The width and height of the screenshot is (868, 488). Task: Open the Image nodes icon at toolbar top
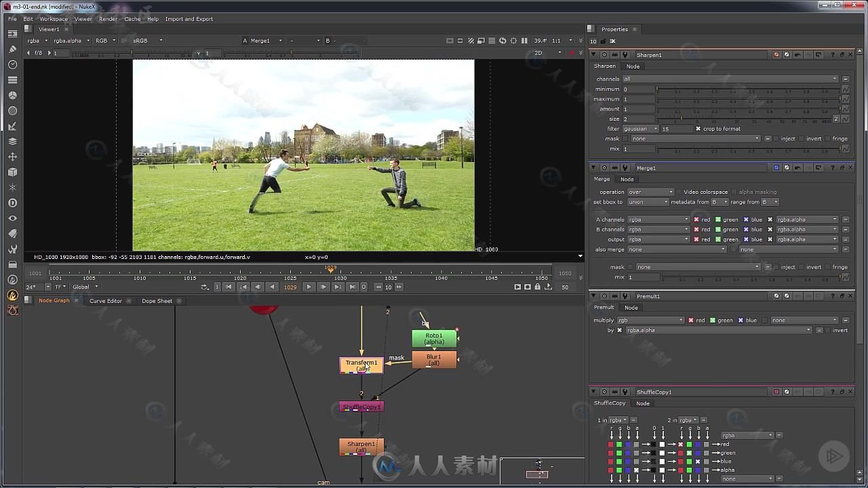tap(12, 34)
